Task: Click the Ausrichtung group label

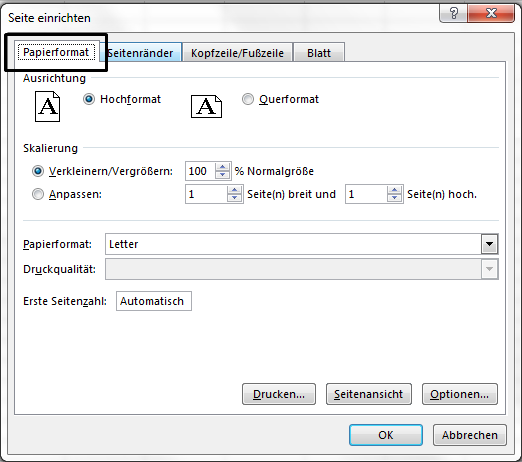Action: click(x=54, y=78)
